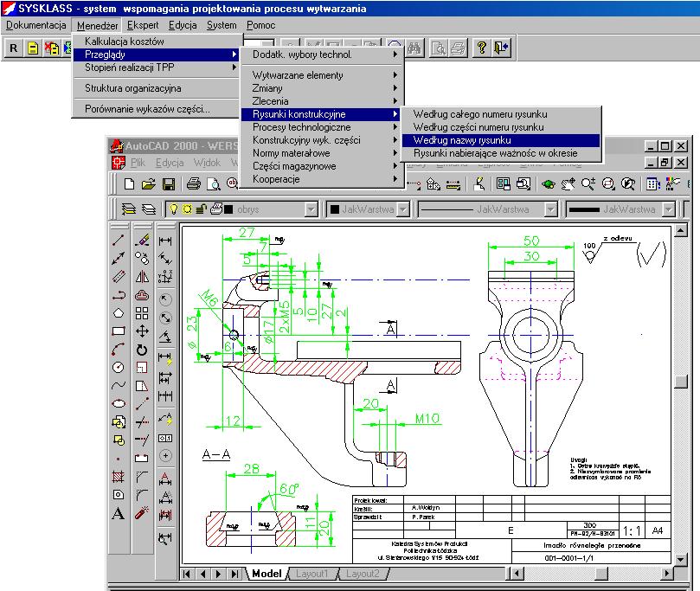Select the Ellipse draw tool
The image size is (700, 591).
point(119,403)
